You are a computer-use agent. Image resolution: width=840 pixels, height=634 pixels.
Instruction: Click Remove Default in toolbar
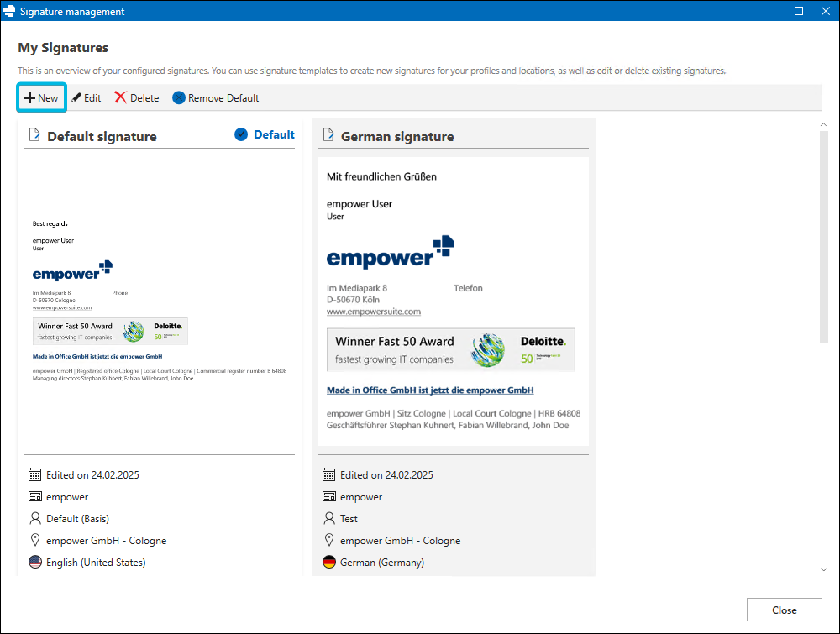[215, 98]
